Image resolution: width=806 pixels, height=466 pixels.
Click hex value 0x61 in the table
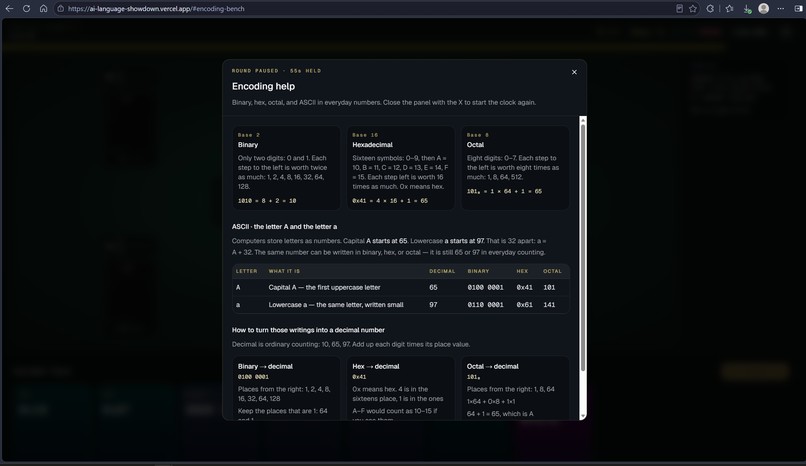(x=524, y=305)
